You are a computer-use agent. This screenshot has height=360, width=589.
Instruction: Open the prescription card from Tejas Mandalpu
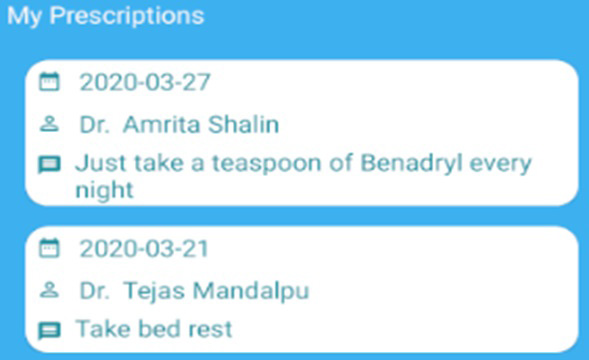pyautogui.click(x=302, y=289)
